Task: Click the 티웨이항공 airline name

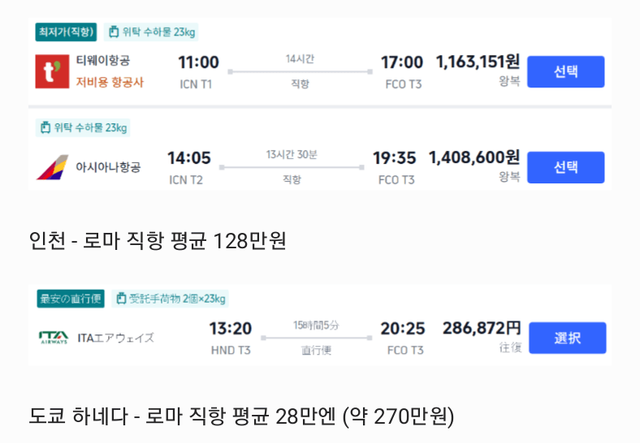Action: (x=105, y=62)
